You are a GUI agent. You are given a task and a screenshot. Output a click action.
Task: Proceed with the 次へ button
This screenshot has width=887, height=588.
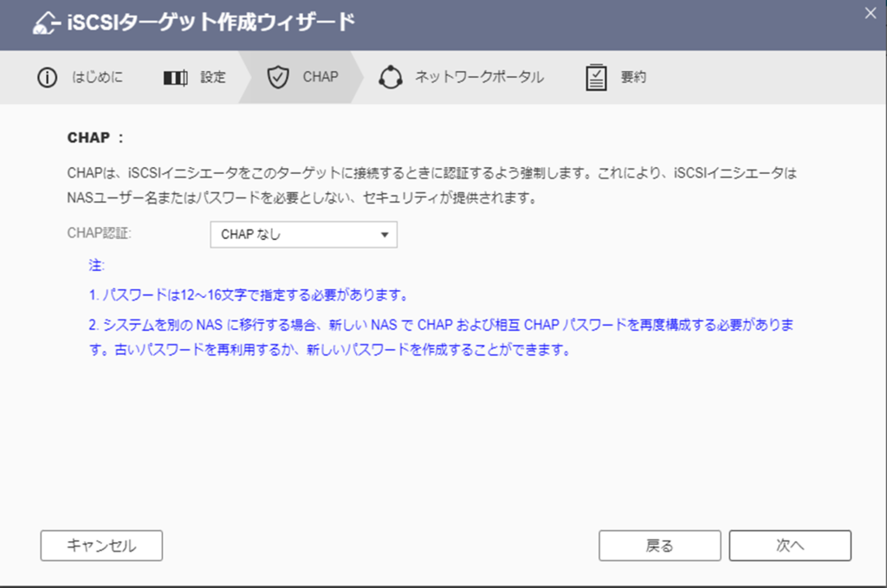click(x=789, y=546)
